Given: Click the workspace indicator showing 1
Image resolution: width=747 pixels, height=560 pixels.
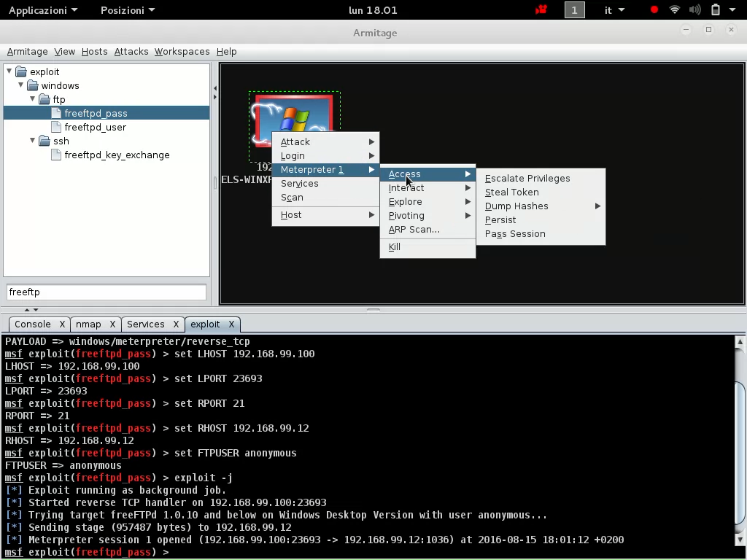Looking at the screenshot, I should (575, 10).
